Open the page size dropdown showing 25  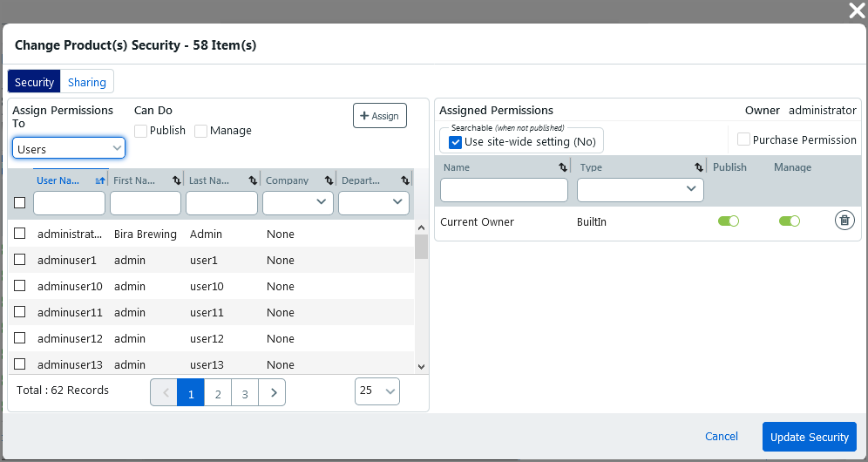coord(377,391)
